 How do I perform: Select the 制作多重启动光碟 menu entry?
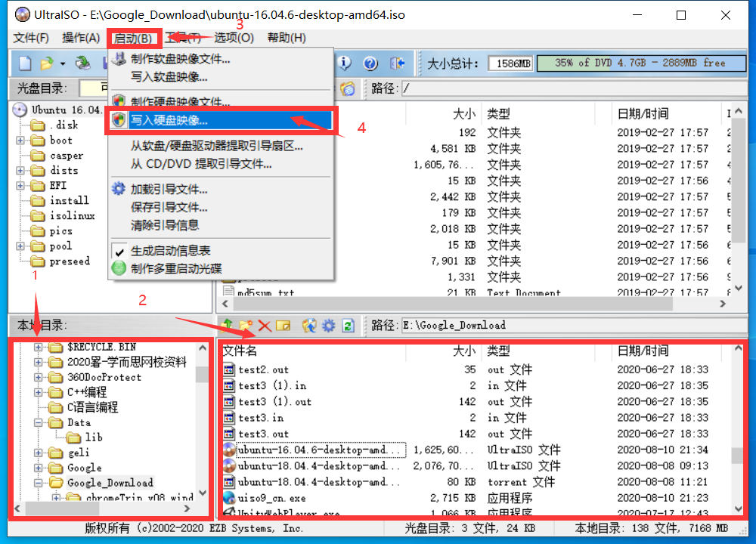coord(222,268)
